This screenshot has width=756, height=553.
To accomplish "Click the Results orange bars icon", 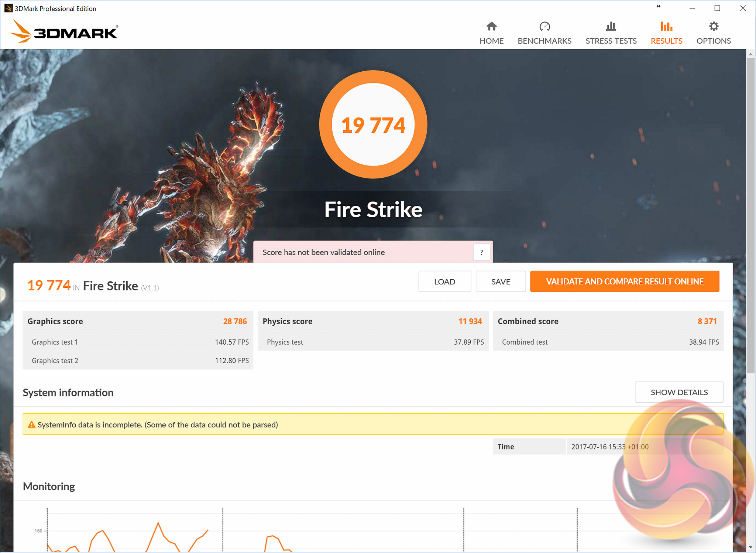I will (x=666, y=27).
